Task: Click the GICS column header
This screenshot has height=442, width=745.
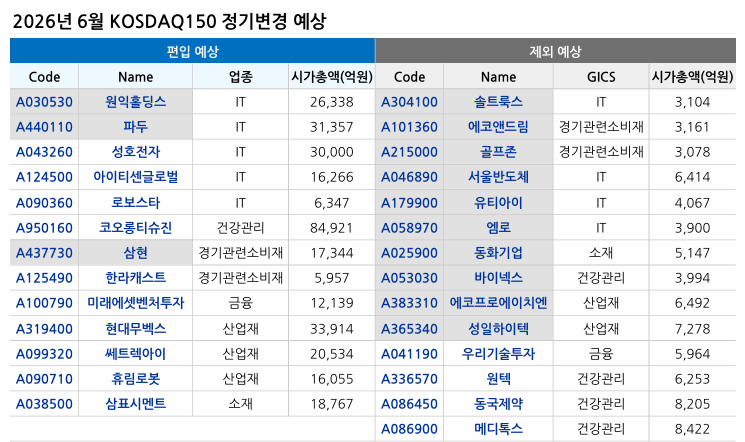Action: pyautogui.click(x=601, y=77)
